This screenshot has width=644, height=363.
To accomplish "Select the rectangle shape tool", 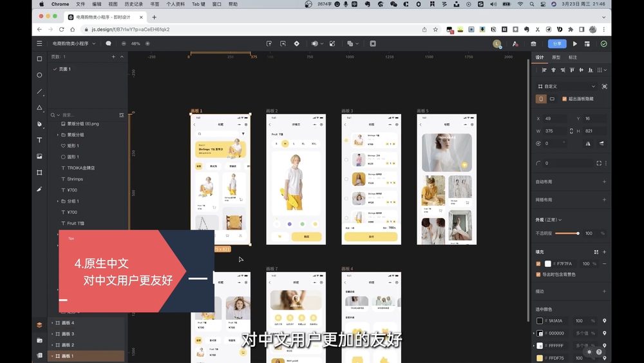I will coord(39,59).
